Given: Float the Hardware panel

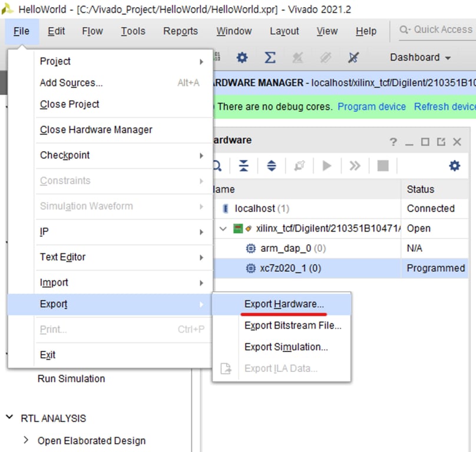Looking at the screenshot, I should 441,142.
